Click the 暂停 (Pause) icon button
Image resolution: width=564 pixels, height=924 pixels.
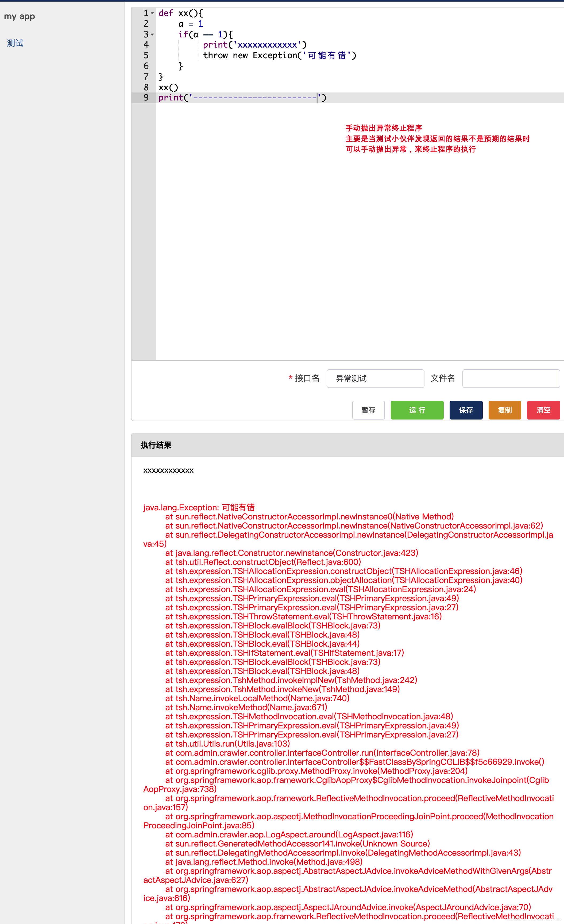369,410
